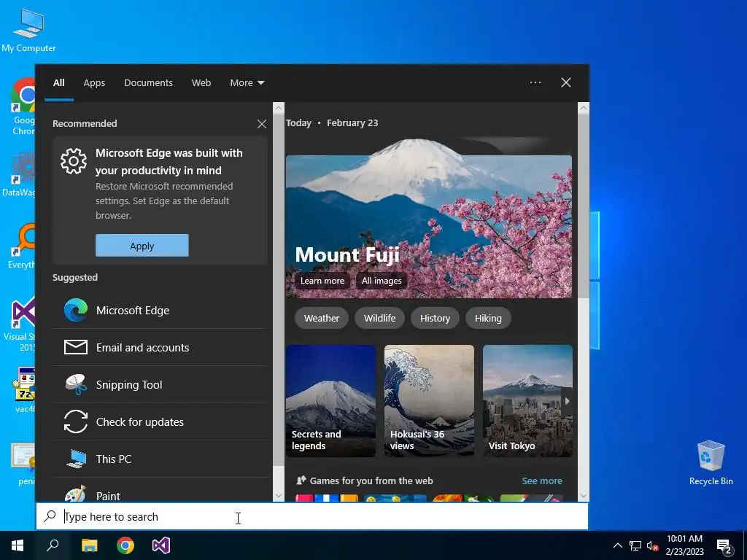The width and height of the screenshot is (747, 560).
Task: Open network status tray icon
Action: [635, 545]
